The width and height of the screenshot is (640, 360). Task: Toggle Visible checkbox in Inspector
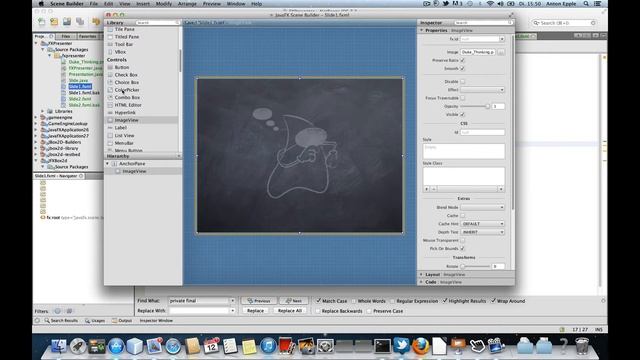click(462, 115)
